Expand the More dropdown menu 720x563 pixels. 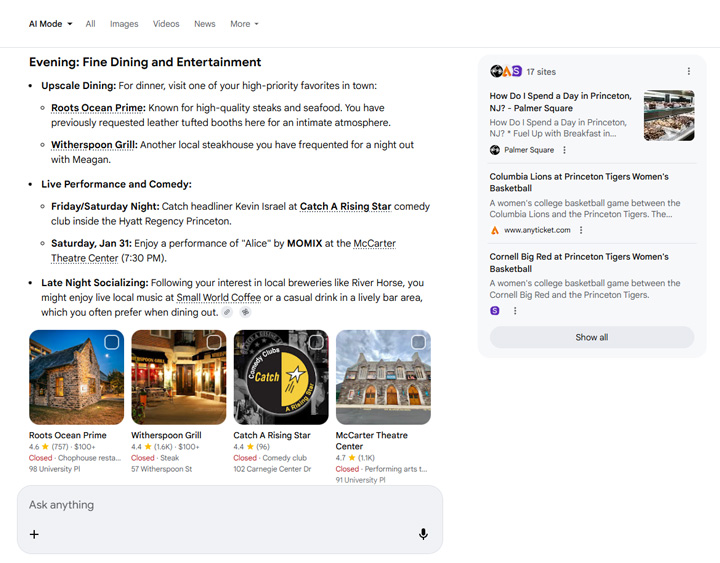point(244,24)
